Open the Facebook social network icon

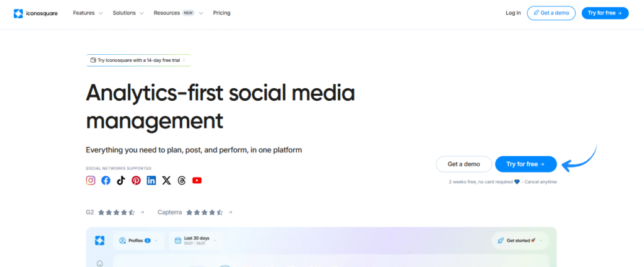click(106, 180)
